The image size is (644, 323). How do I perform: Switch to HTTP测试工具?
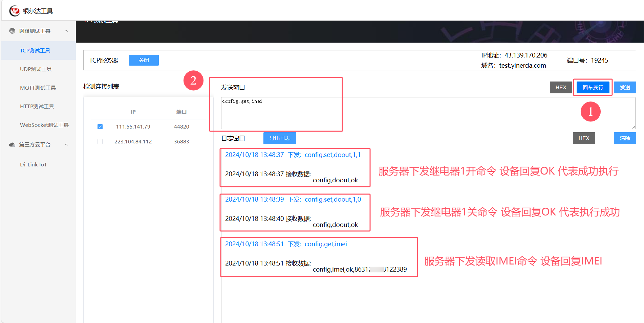(x=37, y=106)
